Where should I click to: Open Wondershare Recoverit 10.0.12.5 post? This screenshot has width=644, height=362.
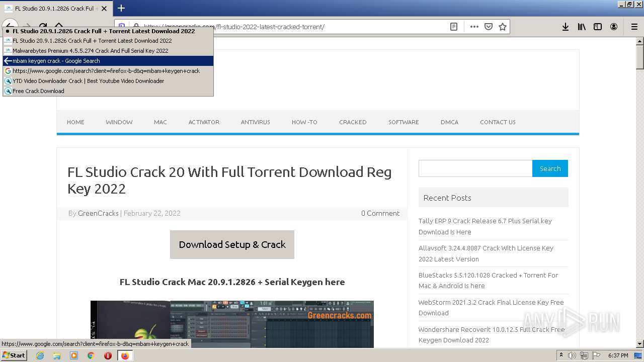[x=492, y=335]
